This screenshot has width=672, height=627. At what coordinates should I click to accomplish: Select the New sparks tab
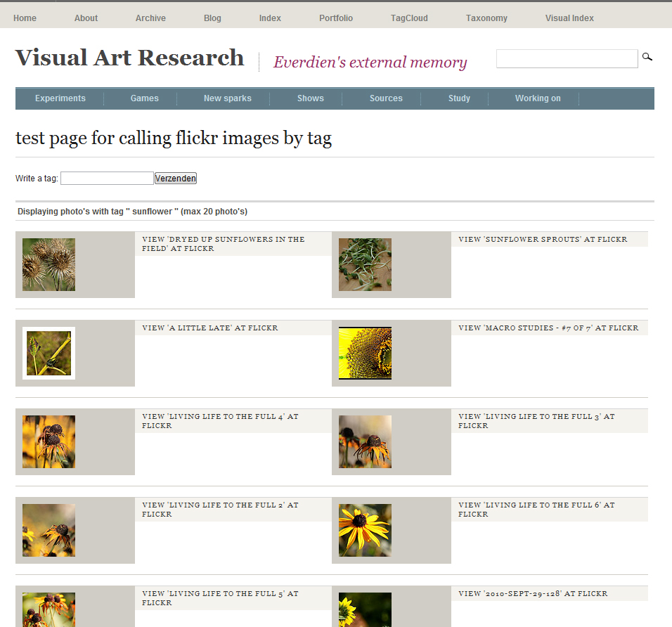(x=228, y=98)
